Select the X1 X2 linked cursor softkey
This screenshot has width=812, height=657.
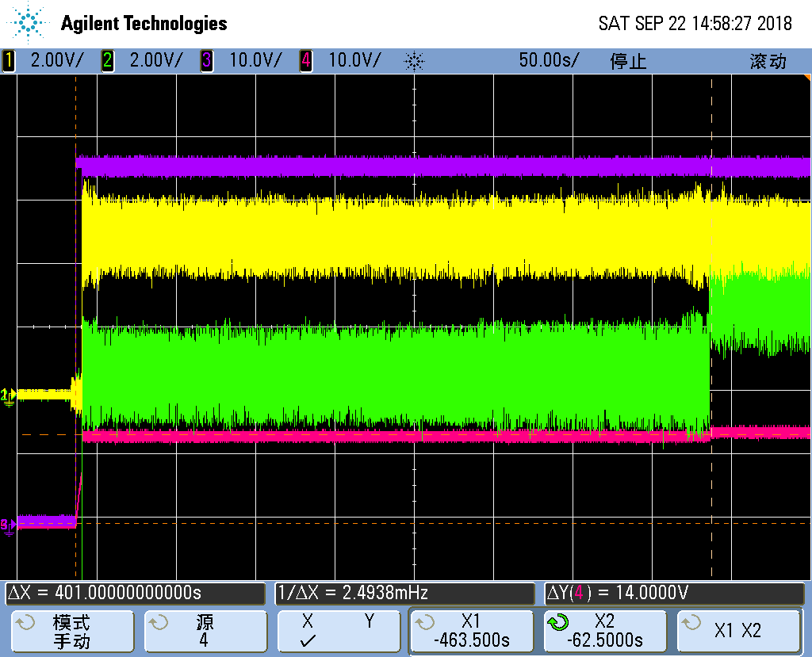[x=738, y=631]
